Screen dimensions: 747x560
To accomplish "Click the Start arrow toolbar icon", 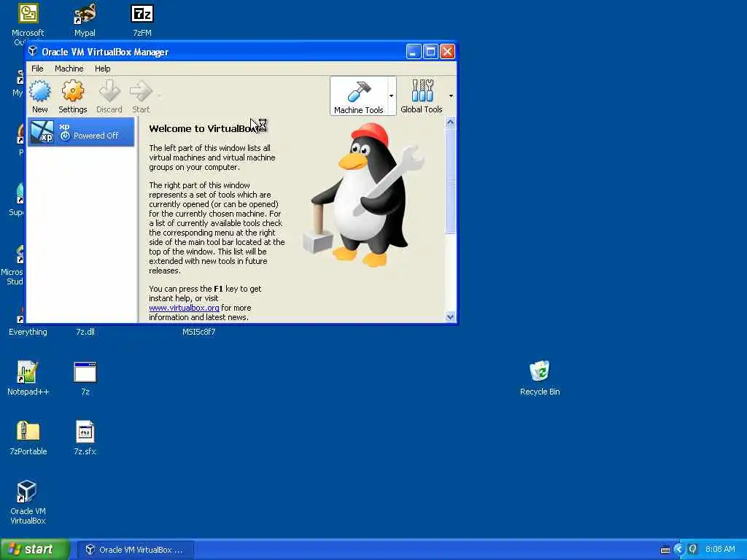I will (x=141, y=96).
